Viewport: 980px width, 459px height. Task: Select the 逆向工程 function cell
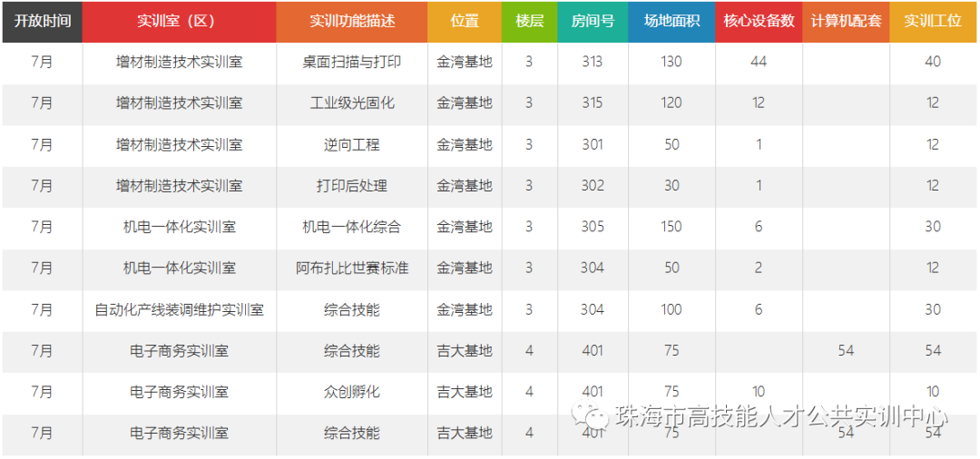coord(352,145)
